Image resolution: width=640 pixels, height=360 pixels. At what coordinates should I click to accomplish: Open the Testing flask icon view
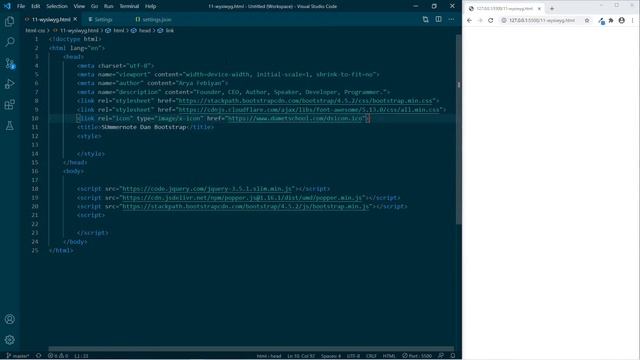[10, 126]
